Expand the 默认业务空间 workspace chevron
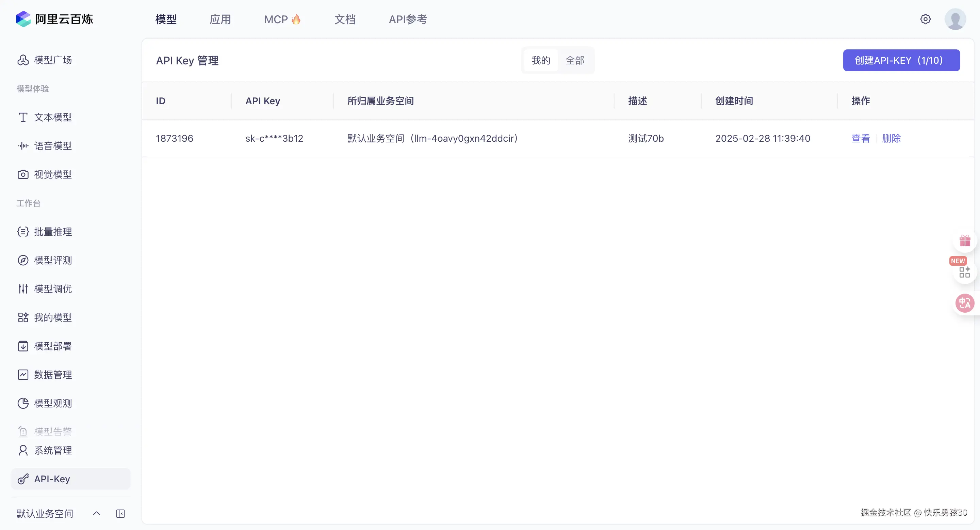Screen dimensions: 980x530 pyautogui.click(x=97, y=514)
